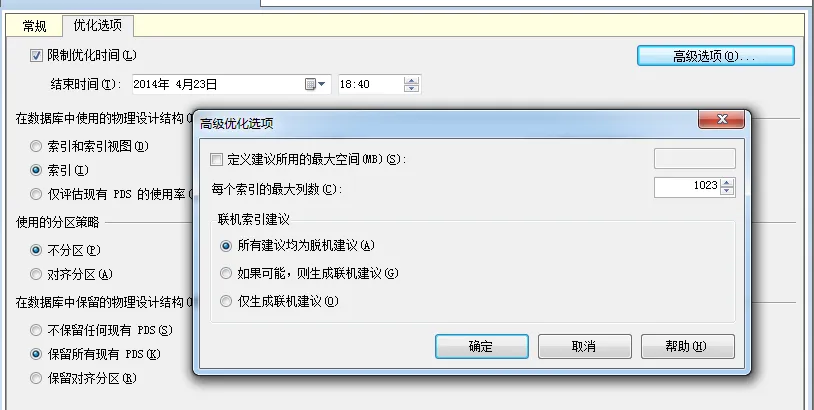Click the 18:40 end time field
Screen dimensions: 814x410
[x=371, y=84]
